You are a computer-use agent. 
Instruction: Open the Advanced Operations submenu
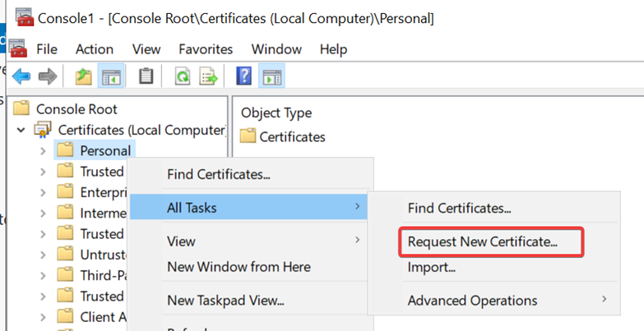coord(472,301)
